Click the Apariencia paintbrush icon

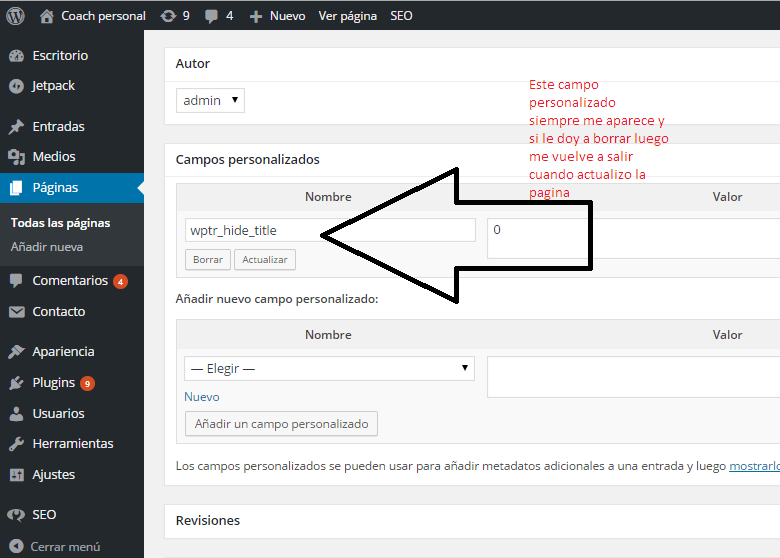16,352
